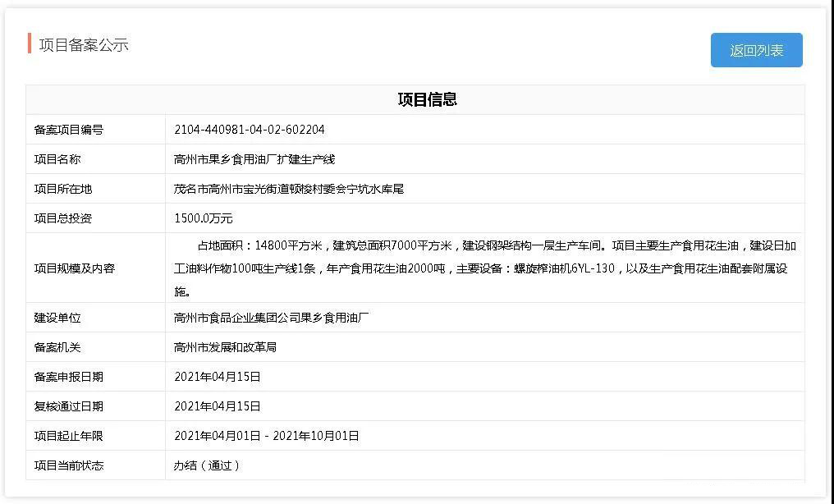Screen dimensions: 834x504
Task: Click the description line starting with 工油料作物100吨生产线1条
Action: tap(480, 268)
